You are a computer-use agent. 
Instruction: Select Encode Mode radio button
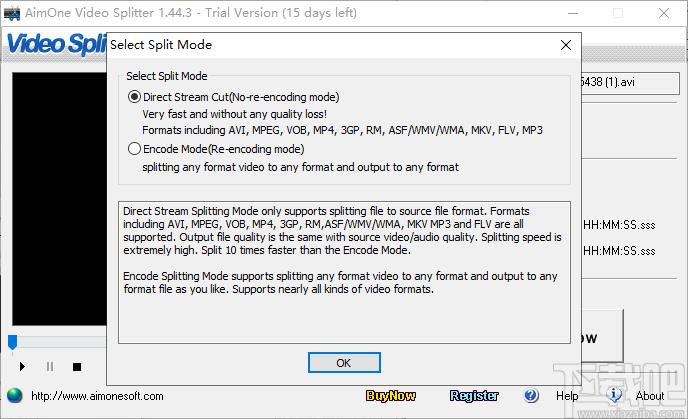tap(134, 149)
